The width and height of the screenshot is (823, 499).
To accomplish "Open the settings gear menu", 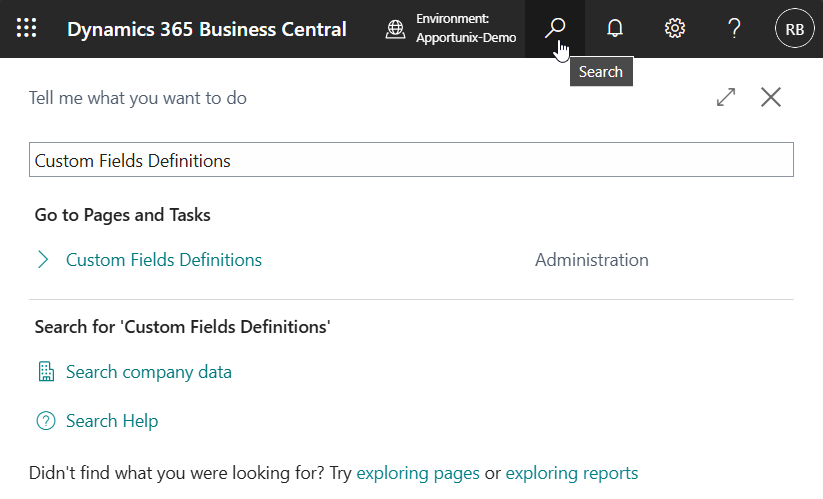I will coord(675,29).
